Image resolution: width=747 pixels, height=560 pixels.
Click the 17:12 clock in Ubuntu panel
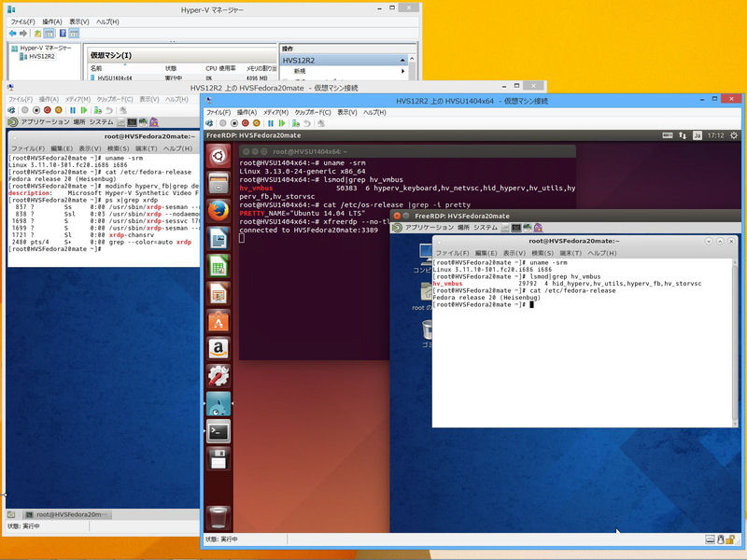tap(715, 135)
